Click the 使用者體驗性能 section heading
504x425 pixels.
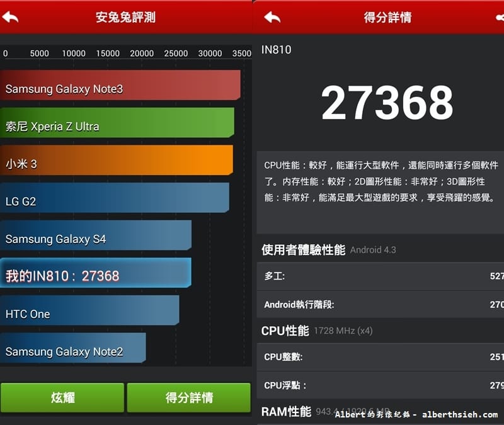tap(304, 250)
